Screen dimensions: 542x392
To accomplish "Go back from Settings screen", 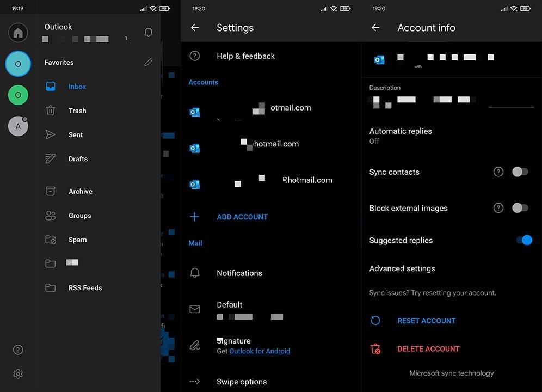I will coord(195,28).
